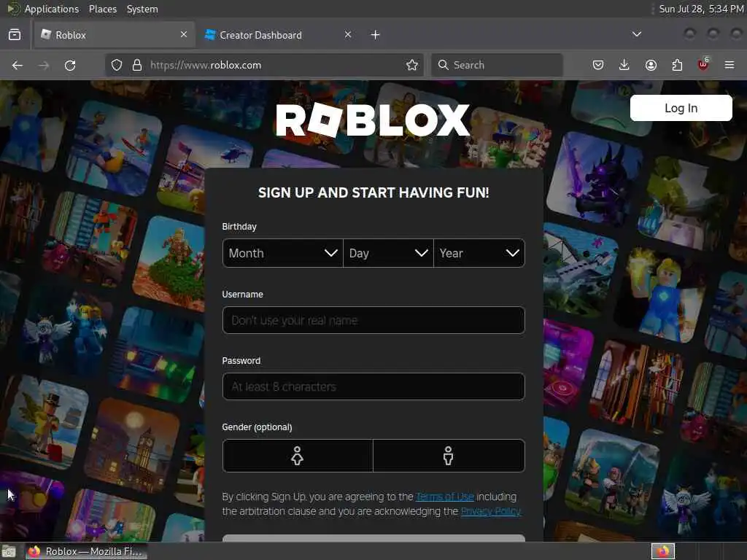Click the Firefox workspace switcher icon
Viewport: 747px width, 560px height.
point(662,551)
